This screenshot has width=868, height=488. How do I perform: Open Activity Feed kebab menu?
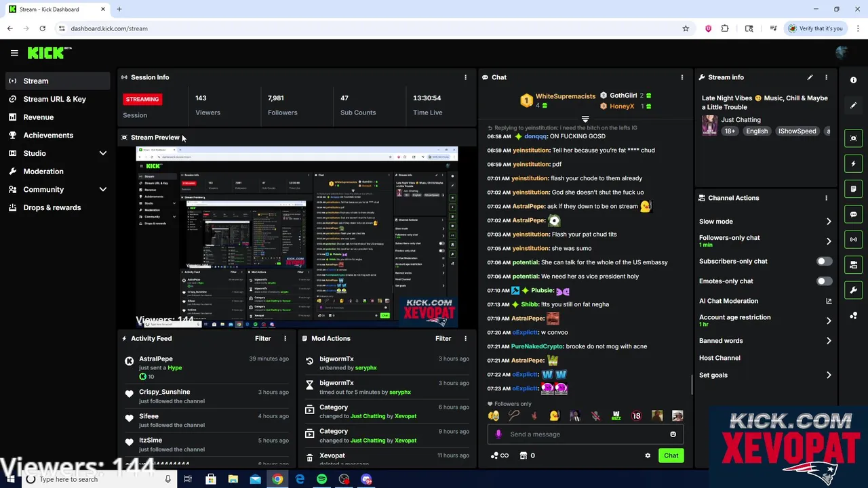point(285,338)
